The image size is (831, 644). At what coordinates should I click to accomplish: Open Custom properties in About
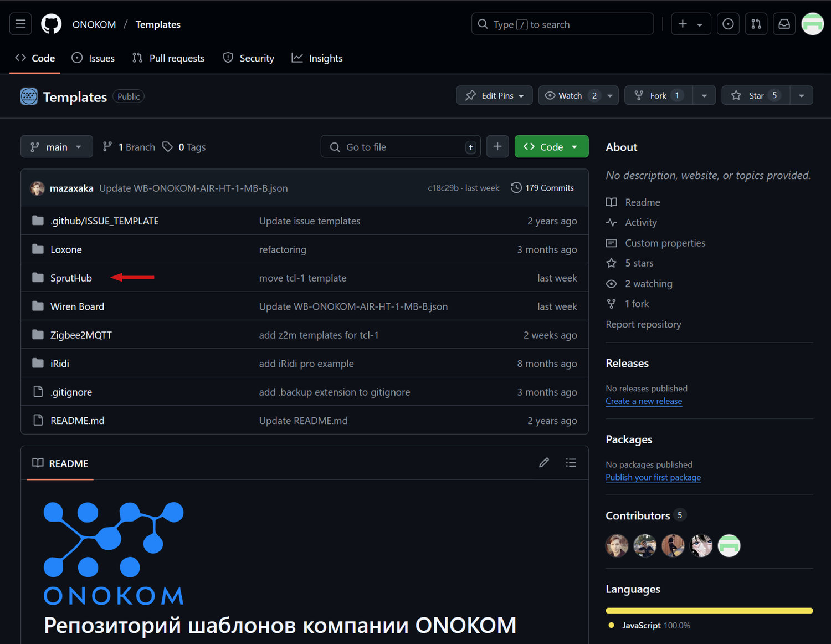pyautogui.click(x=656, y=243)
